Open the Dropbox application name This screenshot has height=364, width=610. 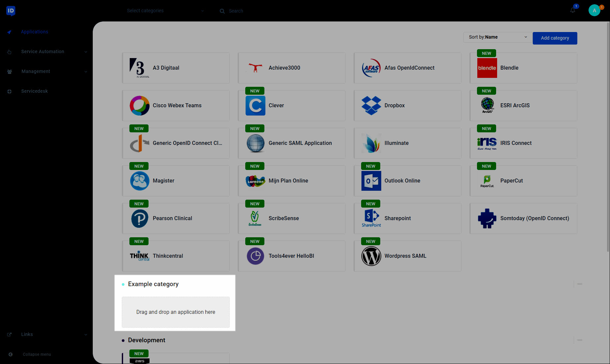pos(394,106)
